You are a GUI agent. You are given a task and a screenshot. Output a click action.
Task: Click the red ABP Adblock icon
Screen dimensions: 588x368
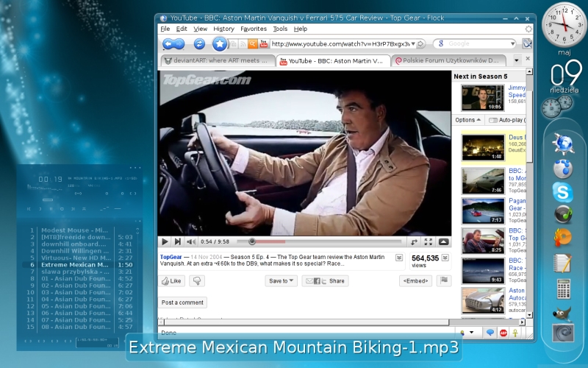pyautogui.click(x=503, y=333)
